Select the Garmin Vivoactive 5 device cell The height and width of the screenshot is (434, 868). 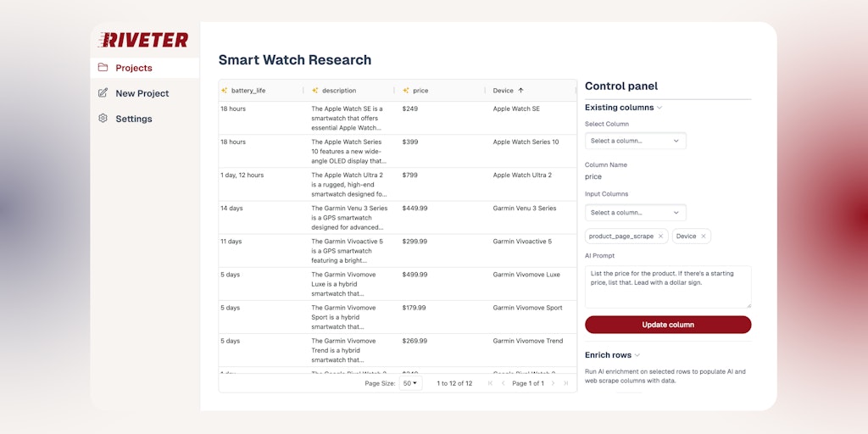522,242
